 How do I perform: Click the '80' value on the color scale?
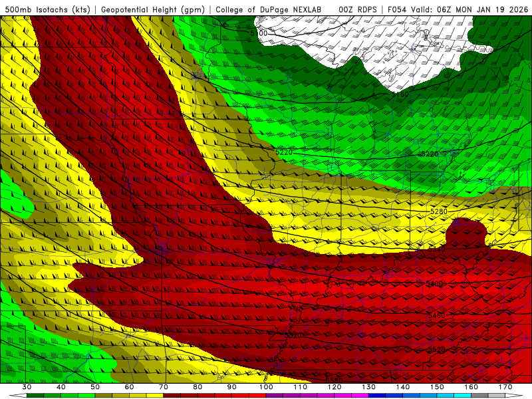click(x=198, y=387)
